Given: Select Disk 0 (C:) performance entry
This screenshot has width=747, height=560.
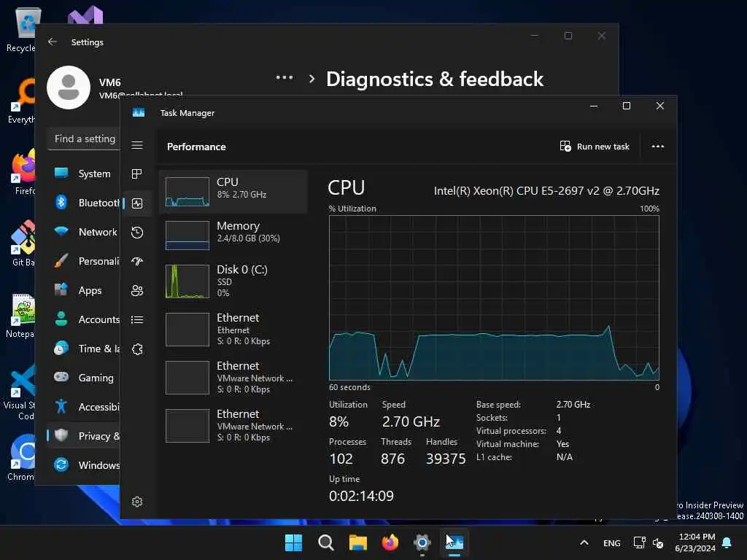Looking at the screenshot, I should click(233, 281).
